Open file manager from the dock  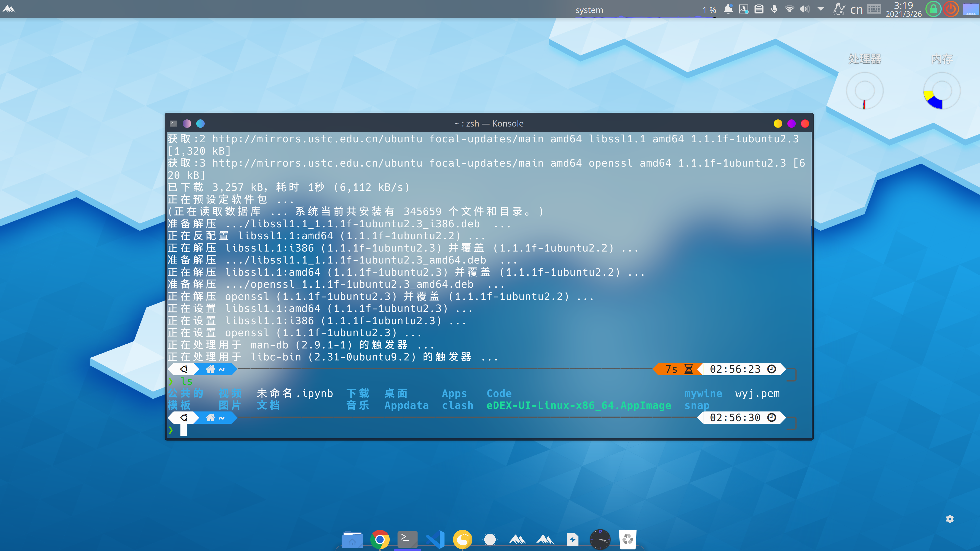click(352, 539)
